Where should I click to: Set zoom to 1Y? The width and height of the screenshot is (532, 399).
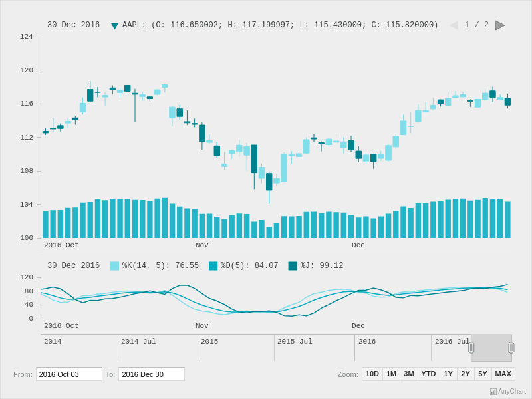coord(448,374)
